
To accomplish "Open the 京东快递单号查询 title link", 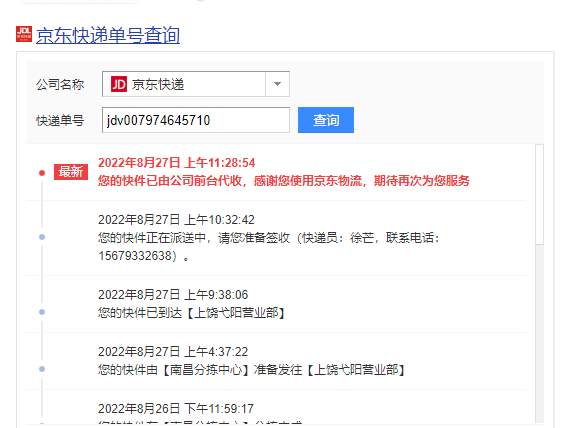I will point(108,36).
